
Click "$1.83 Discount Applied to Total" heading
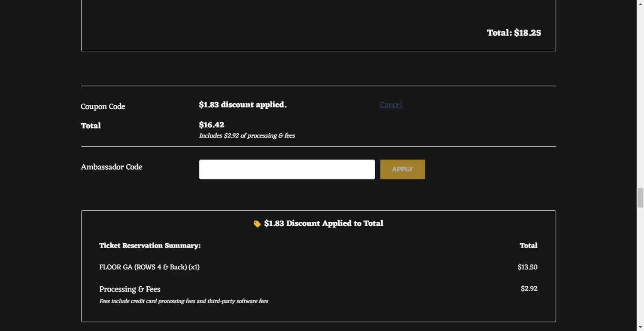point(324,224)
